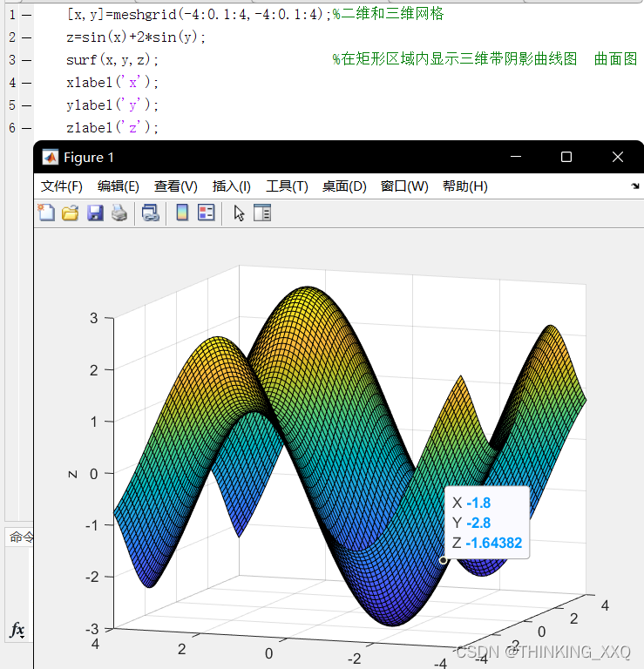
Task: Click the data tip marker on surface
Action: pos(443,560)
